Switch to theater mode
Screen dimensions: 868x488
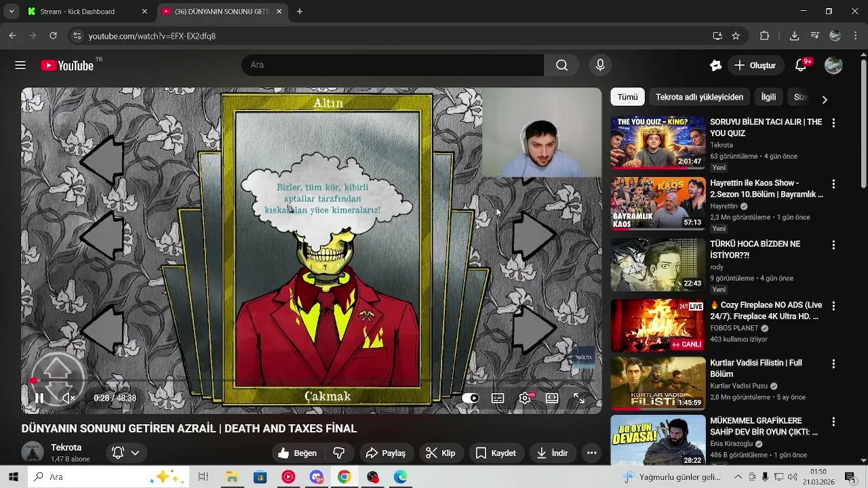coord(552,399)
